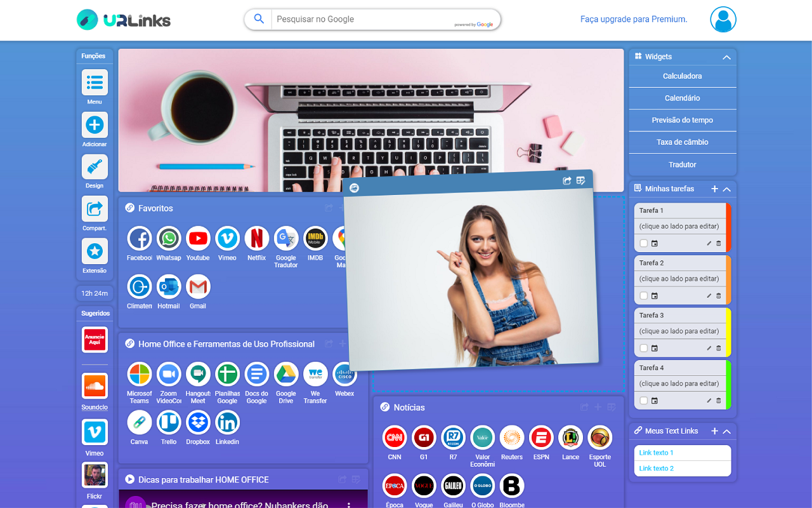
Task: Open Previsão do tempo widget
Action: (683, 120)
